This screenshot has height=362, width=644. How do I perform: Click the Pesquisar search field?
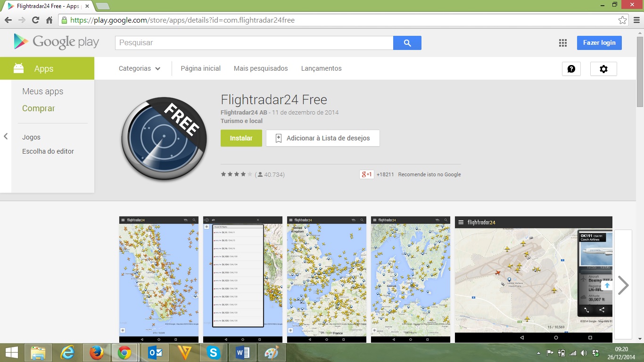tap(254, 43)
